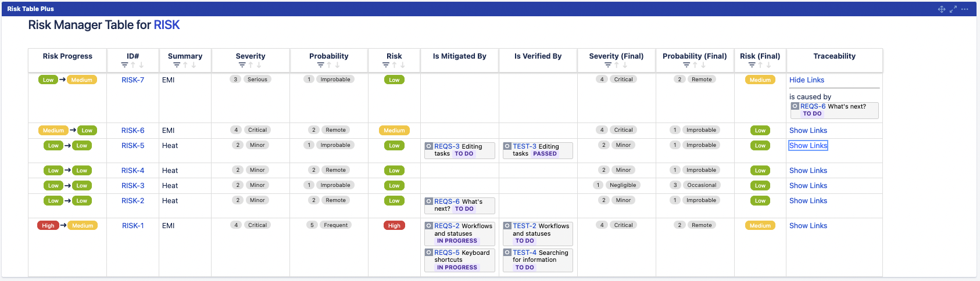The image size is (980, 281).
Task: Open REQS-3 Editing tasks mitigation link
Action: [447, 147]
